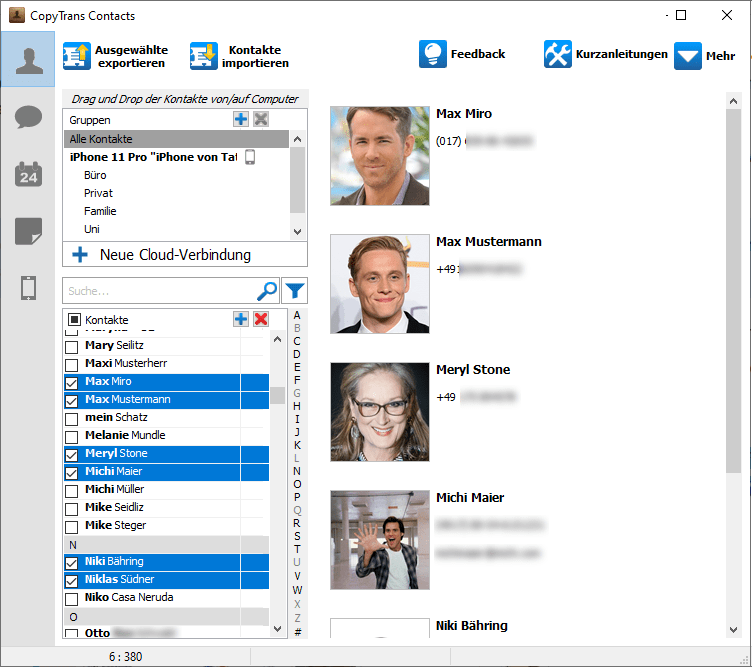Click Neue Cloud-Verbindung button
This screenshot has height=667, width=752.
pos(185,255)
